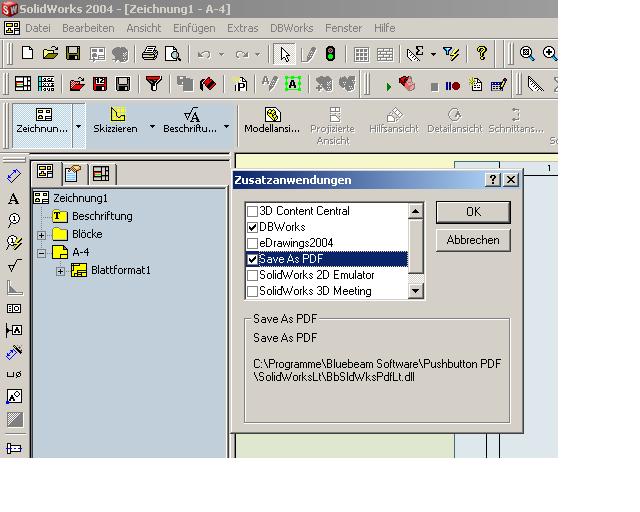
Task: Click the Rebuild traffic light icon
Action: coord(330,53)
